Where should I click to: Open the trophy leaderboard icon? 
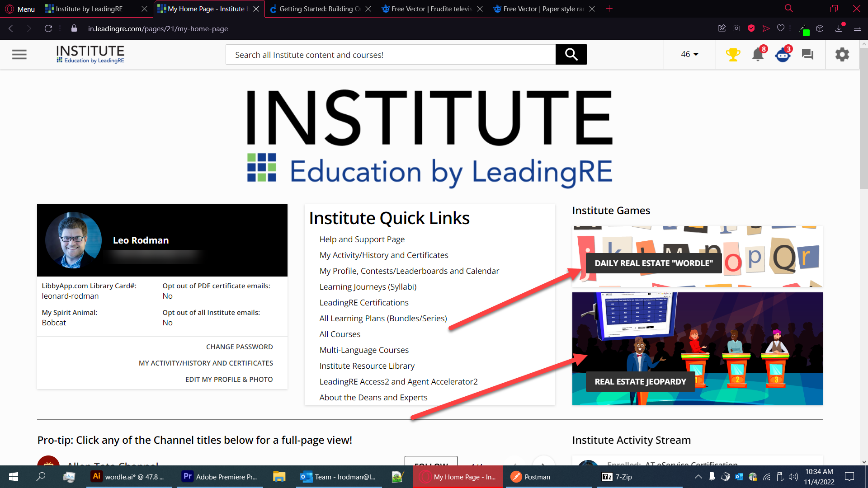click(x=733, y=55)
